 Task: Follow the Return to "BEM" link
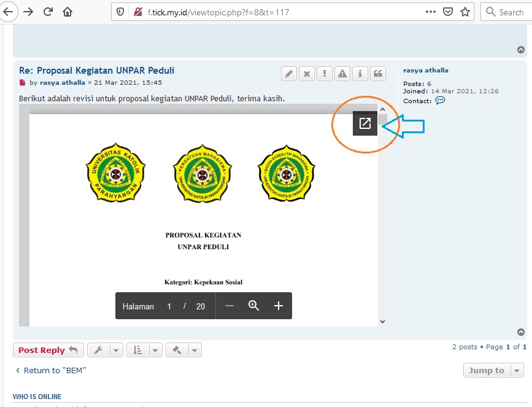(50, 370)
